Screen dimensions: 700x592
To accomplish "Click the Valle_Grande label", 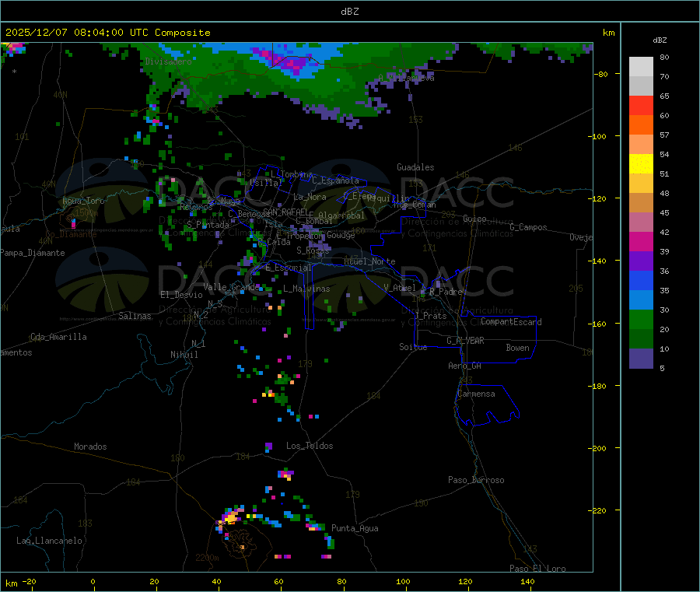I will [x=231, y=287].
